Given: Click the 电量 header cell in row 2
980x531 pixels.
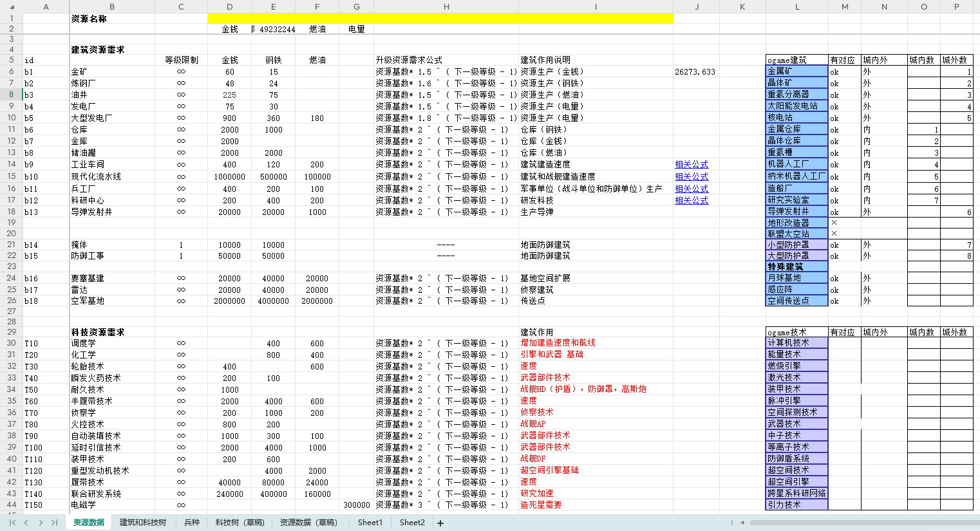Looking at the screenshot, I should pos(356,30).
